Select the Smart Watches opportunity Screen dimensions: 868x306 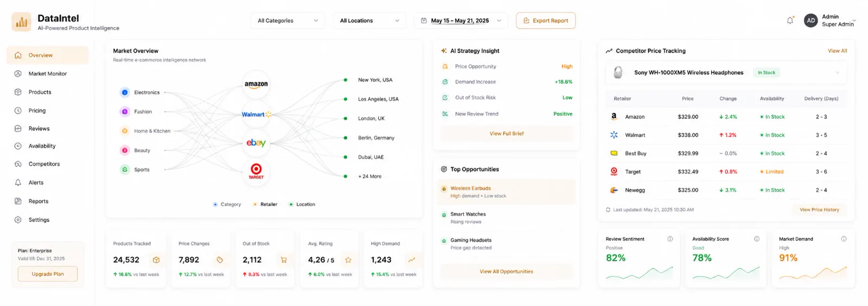point(507,218)
